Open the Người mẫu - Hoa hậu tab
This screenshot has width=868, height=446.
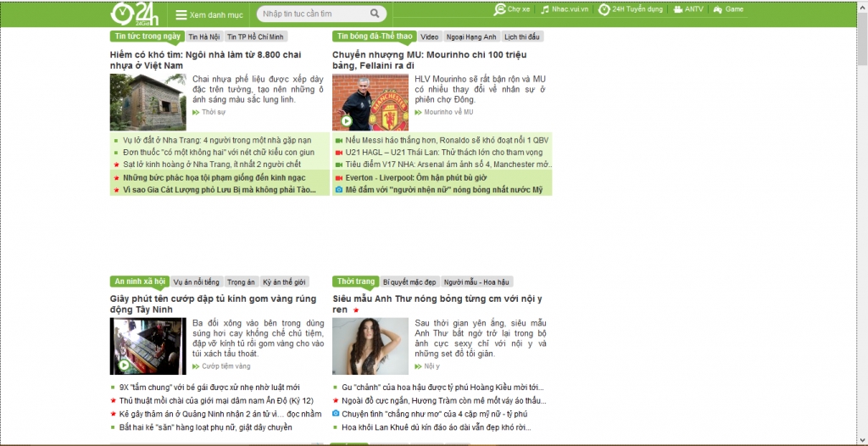(x=478, y=282)
